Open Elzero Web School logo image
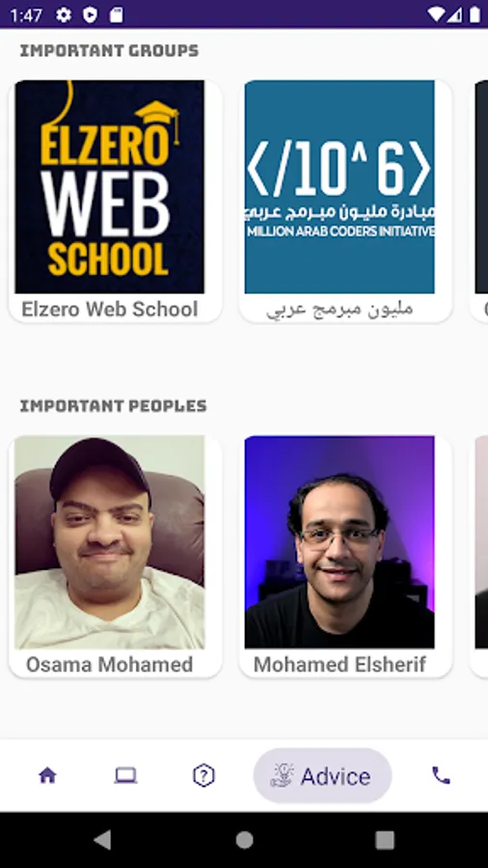Viewport: 488px width, 868px height. (110, 186)
